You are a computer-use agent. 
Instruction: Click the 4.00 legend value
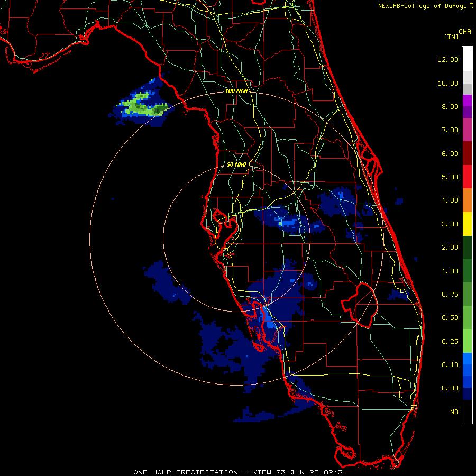point(450,200)
